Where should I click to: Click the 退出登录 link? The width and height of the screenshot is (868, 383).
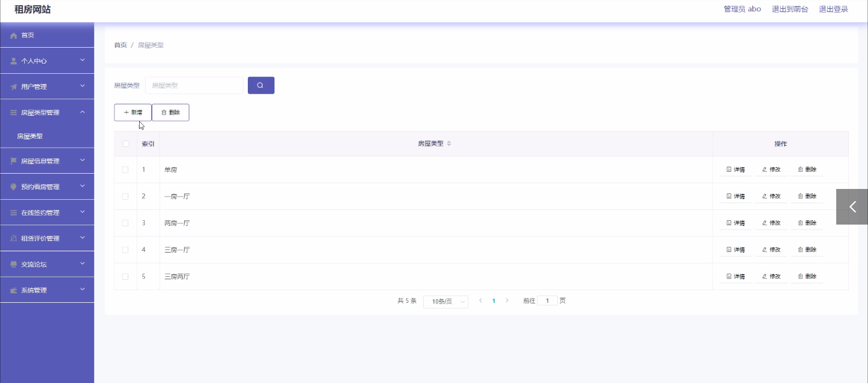pyautogui.click(x=833, y=10)
